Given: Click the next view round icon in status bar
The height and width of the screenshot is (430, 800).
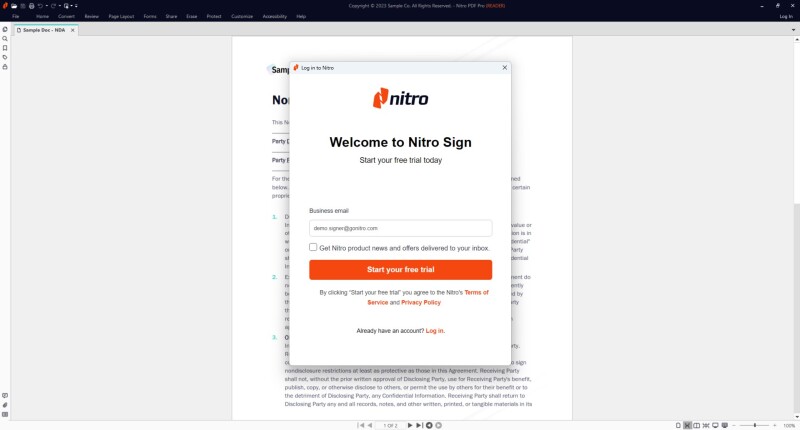Looking at the screenshot, I should [x=438, y=425].
